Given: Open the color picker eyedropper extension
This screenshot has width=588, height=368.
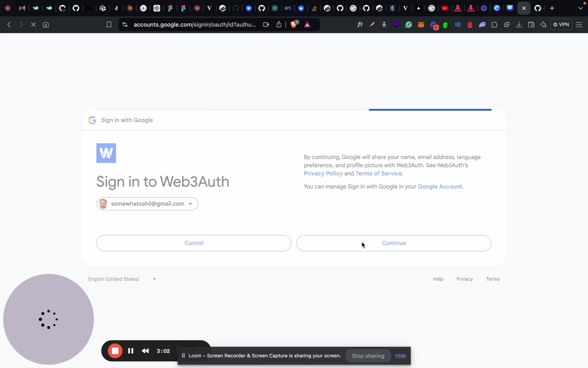Looking at the screenshot, I should [x=372, y=25].
